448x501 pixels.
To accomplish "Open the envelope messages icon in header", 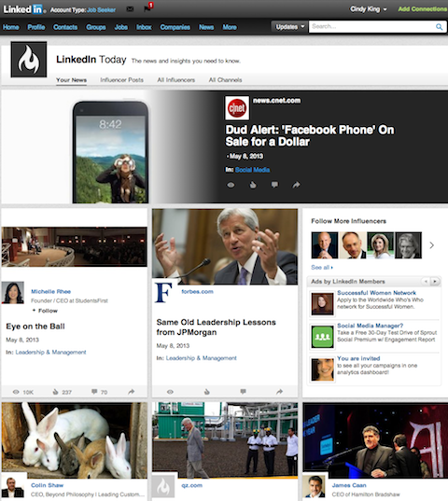I will click(x=130, y=9).
